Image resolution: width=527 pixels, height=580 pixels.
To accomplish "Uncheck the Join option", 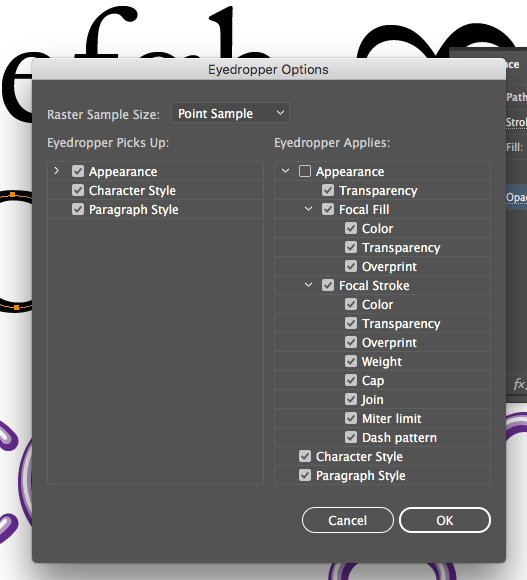I will click(351, 399).
